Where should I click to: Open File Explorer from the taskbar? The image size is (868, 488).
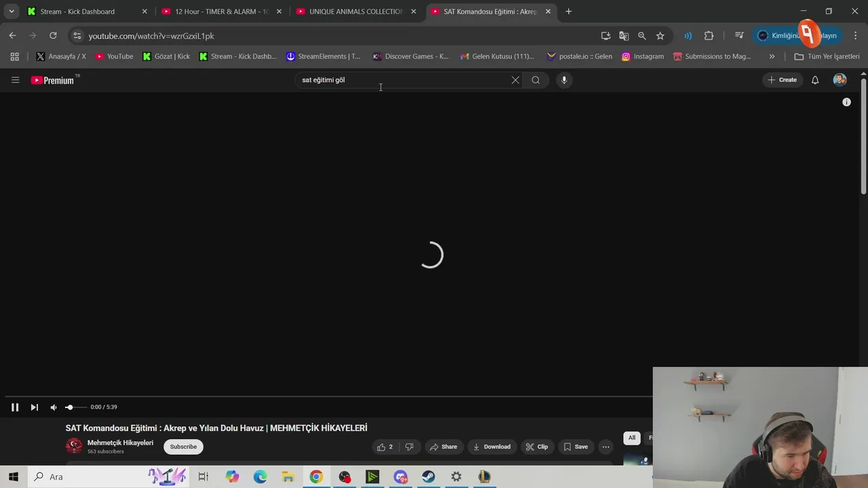pos(288,477)
